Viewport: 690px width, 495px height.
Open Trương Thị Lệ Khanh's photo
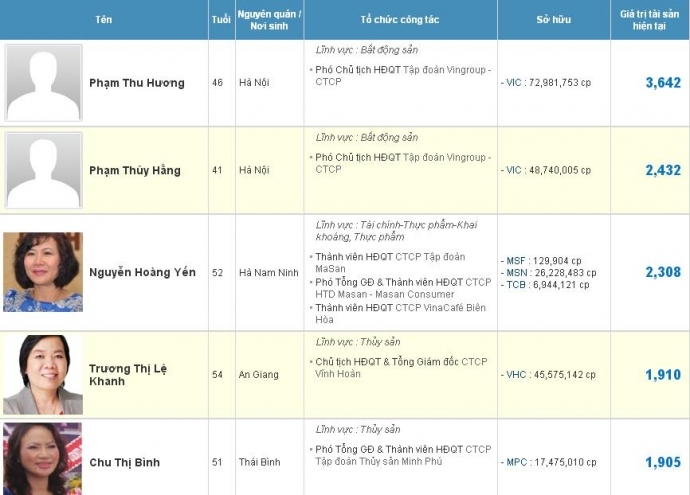click(x=43, y=374)
